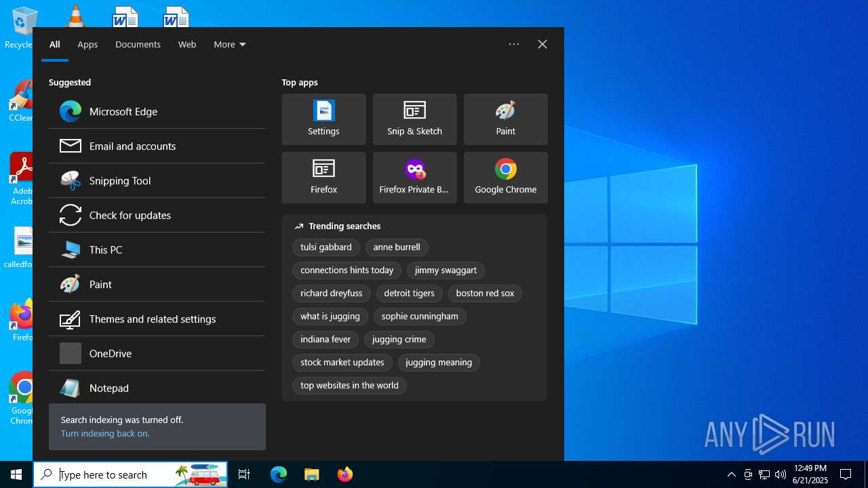Viewport: 868px width, 488px height.
Task: Open Firefox tile in Top apps
Action: (323, 178)
